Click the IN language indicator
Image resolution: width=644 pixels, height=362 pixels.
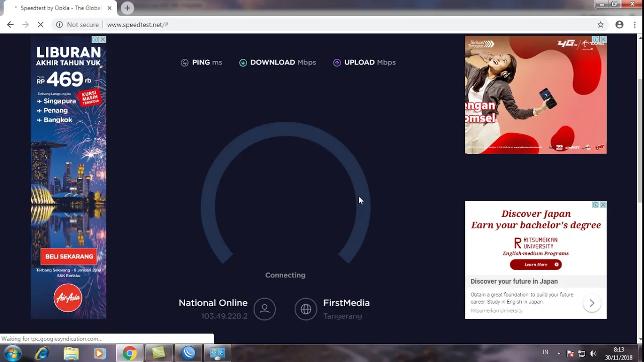[545, 352]
